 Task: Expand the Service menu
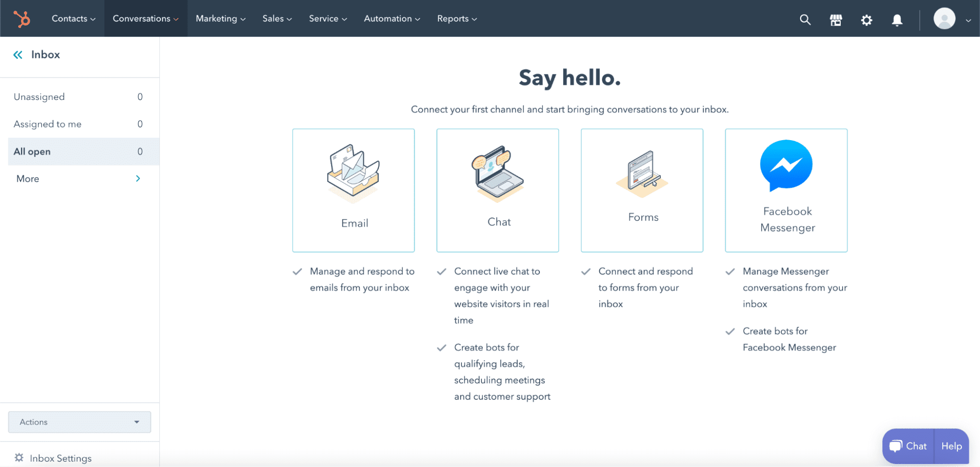point(328,19)
